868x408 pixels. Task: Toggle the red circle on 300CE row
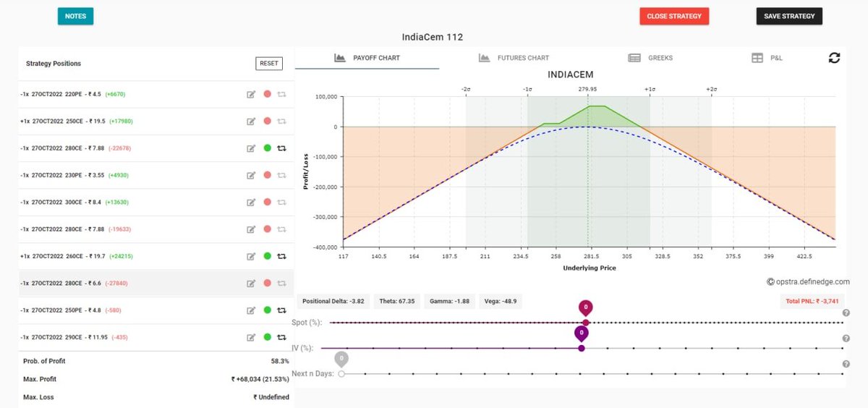267,202
